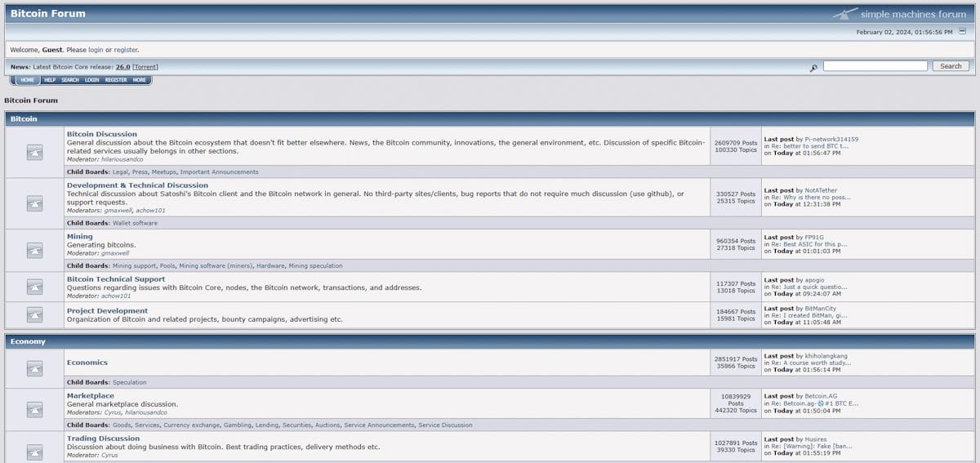Image resolution: width=980 pixels, height=463 pixels.
Task: Click the Bitcoin Technical Support board icon
Action: [x=34, y=287]
